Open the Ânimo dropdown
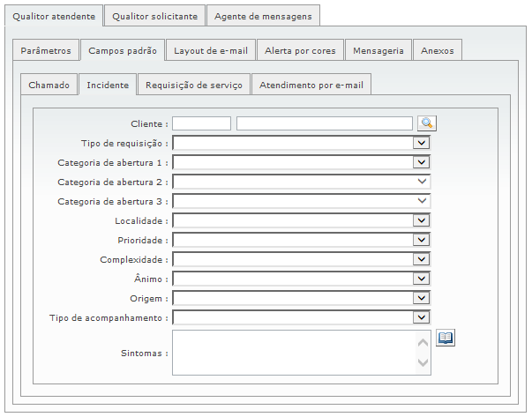 click(301, 279)
